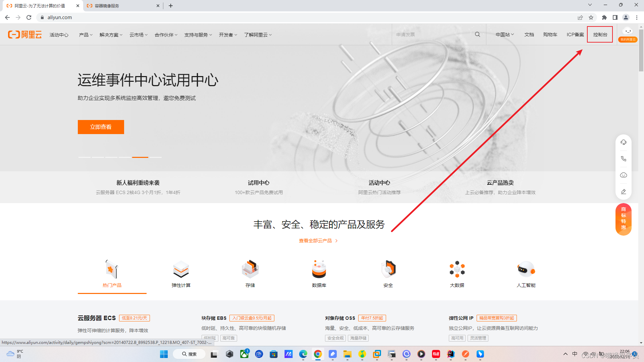Click the 申请发票 search input field
644x362 pixels.
pos(433,35)
